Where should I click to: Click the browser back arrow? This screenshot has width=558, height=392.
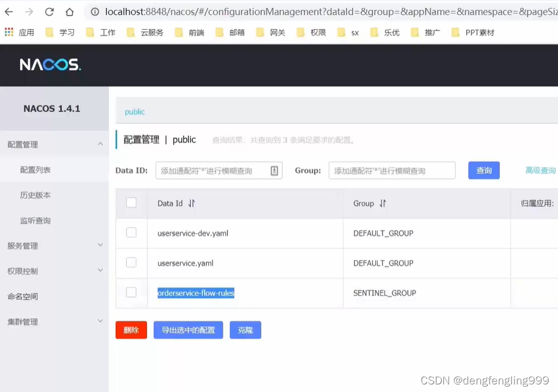(9, 12)
